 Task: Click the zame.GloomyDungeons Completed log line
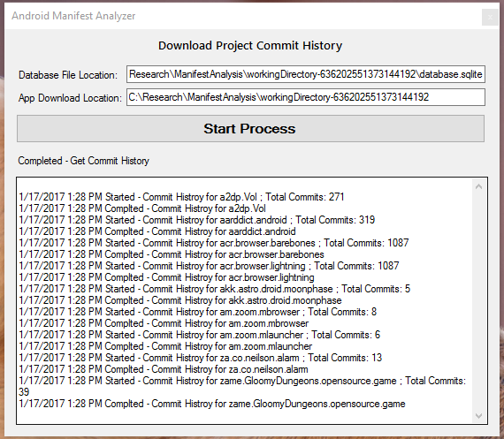click(212, 404)
